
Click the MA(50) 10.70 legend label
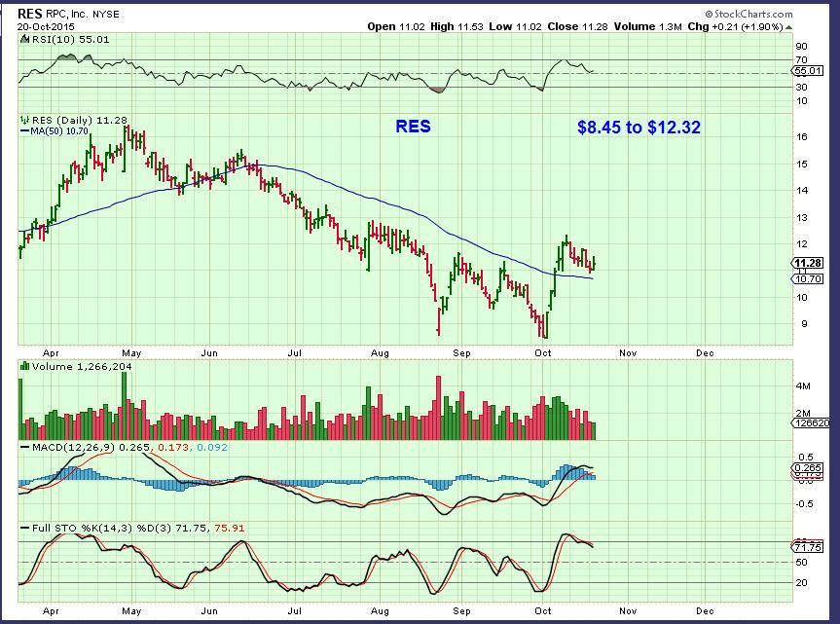59,130
